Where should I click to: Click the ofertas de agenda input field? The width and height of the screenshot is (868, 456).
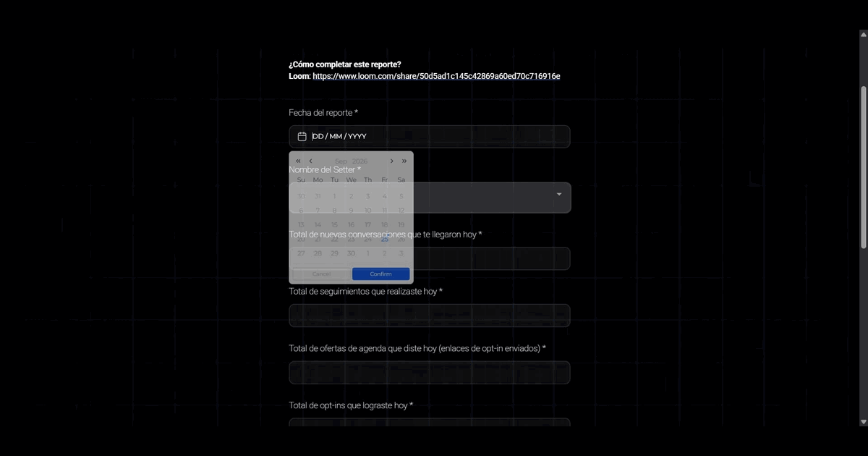tap(430, 372)
